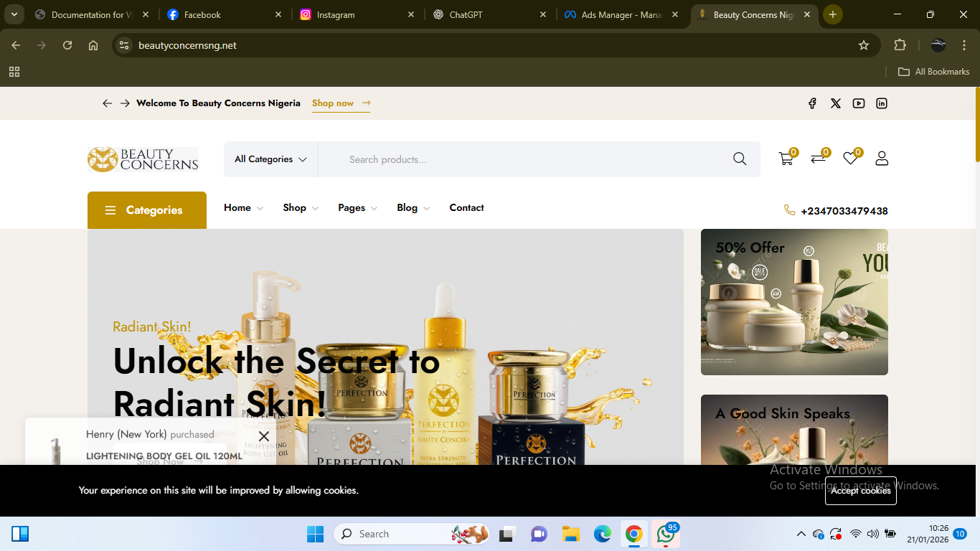
Task: Go to the browser home page
Action: point(93,45)
